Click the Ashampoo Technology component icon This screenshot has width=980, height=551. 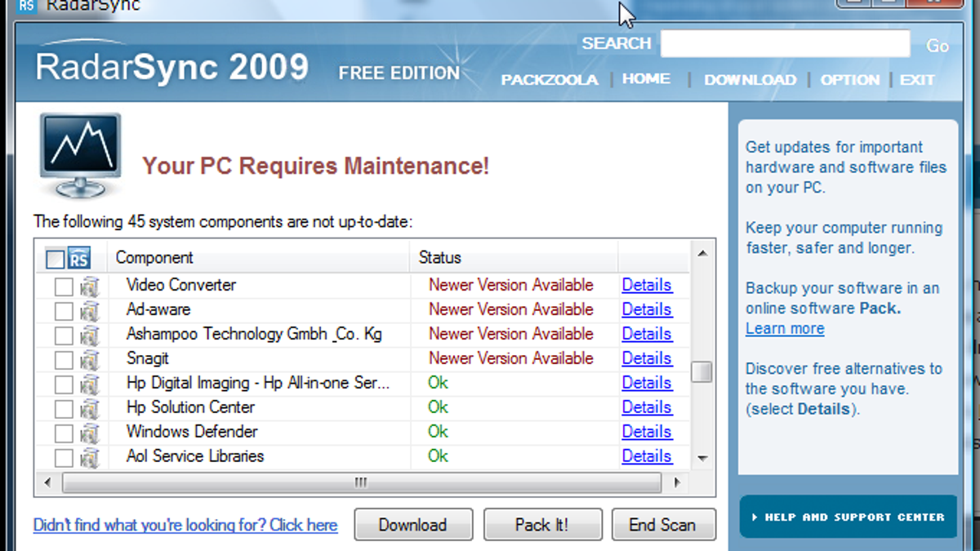89,335
